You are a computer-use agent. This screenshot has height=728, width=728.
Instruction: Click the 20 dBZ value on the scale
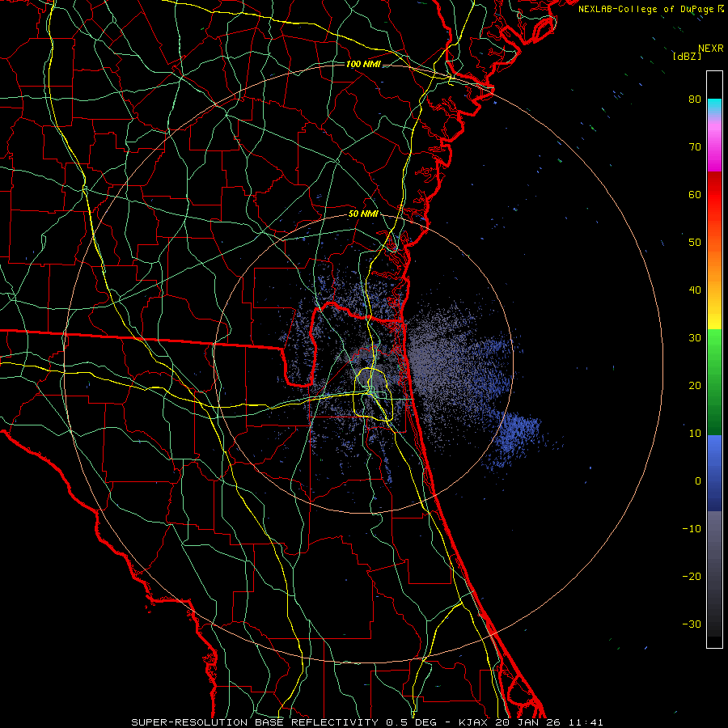[695, 385]
